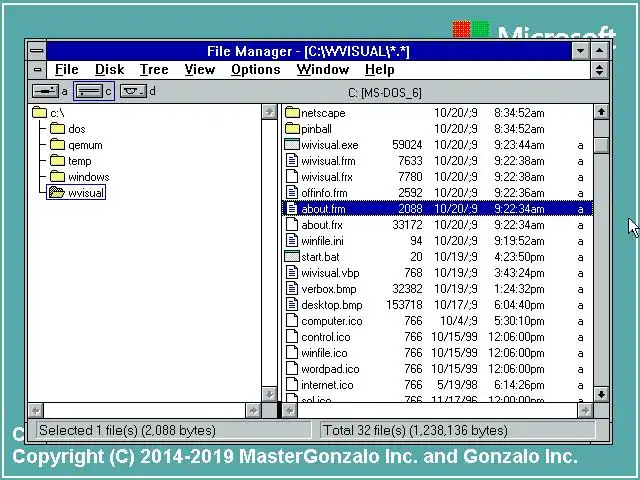Image resolution: width=640 pixels, height=480 pixels.
Task: Open the Window menu
Action: (x=322, y=69)
